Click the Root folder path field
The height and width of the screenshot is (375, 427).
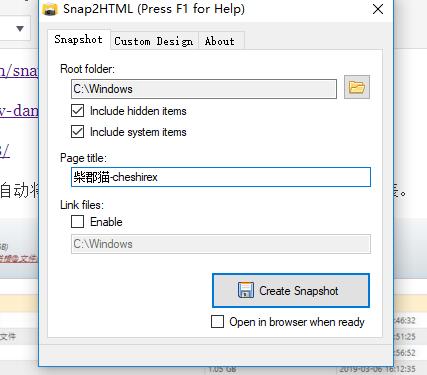204,89
